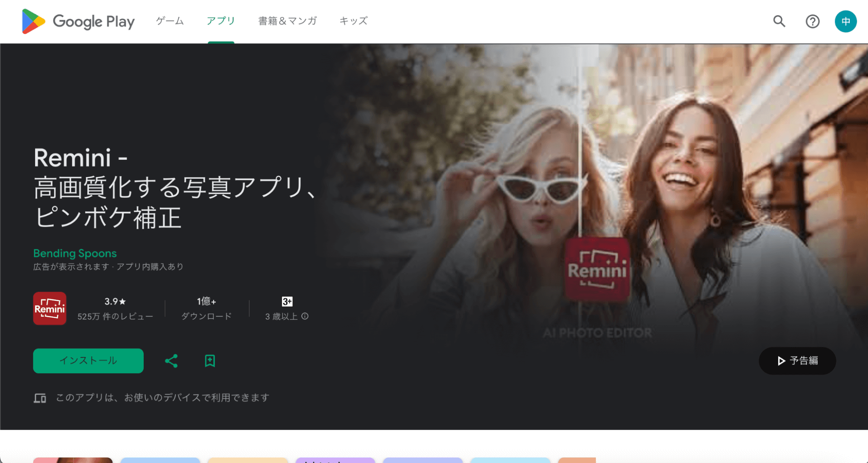Screen dimensions: 868x463
Task: Click the Remini app icon
Action: 50,309
